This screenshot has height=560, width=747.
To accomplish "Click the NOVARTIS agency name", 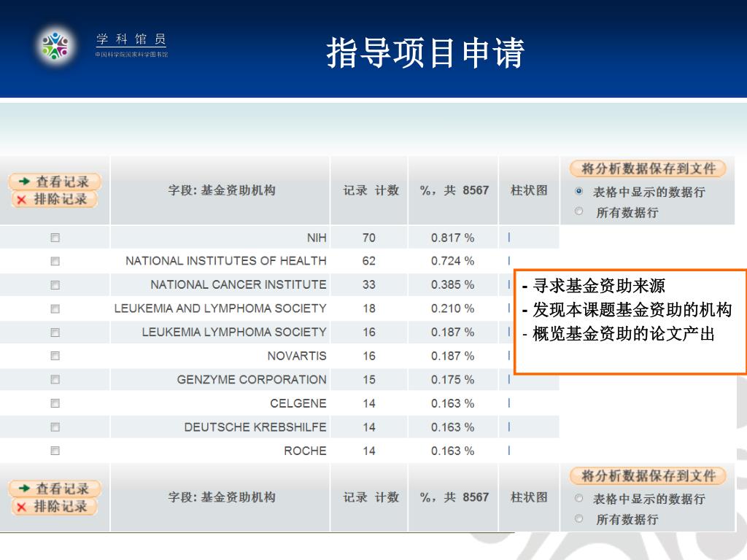I will 298,356.
